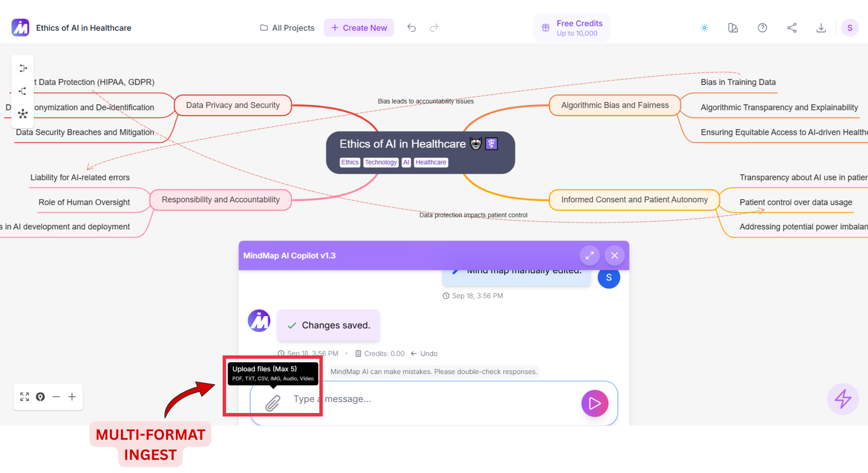This screenshot has width=868, height=473.
Task: Select the radial layout icon in left toolbar
Action: [23, 114]
